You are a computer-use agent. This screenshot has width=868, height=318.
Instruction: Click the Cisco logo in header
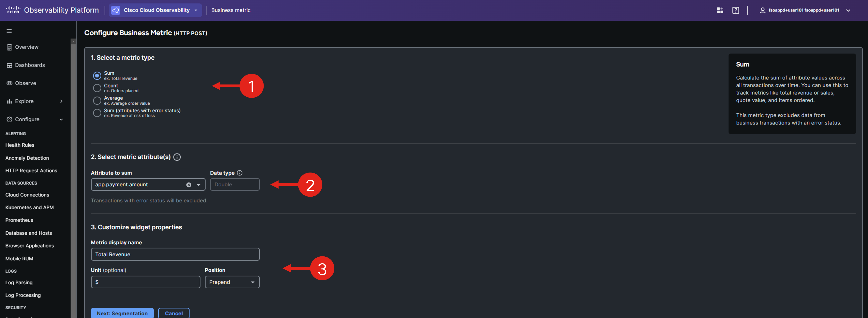point(13,10)
